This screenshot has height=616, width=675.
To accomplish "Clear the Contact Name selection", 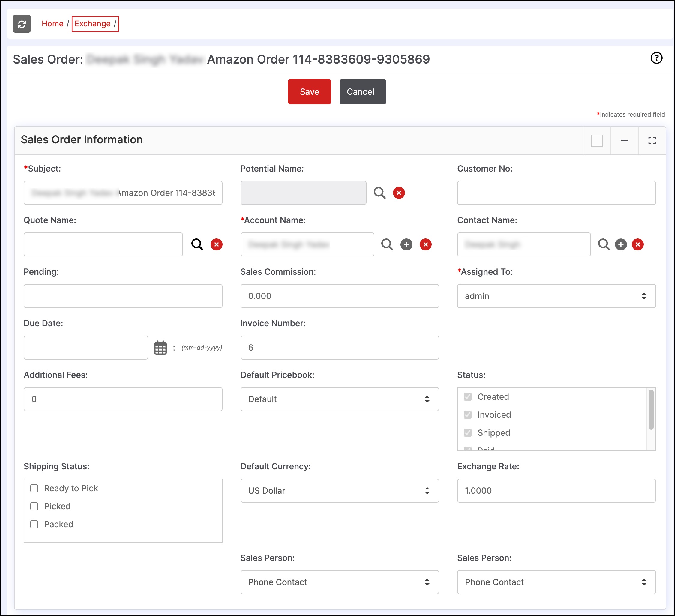I will pyautogui.click(x=638, y=244).
